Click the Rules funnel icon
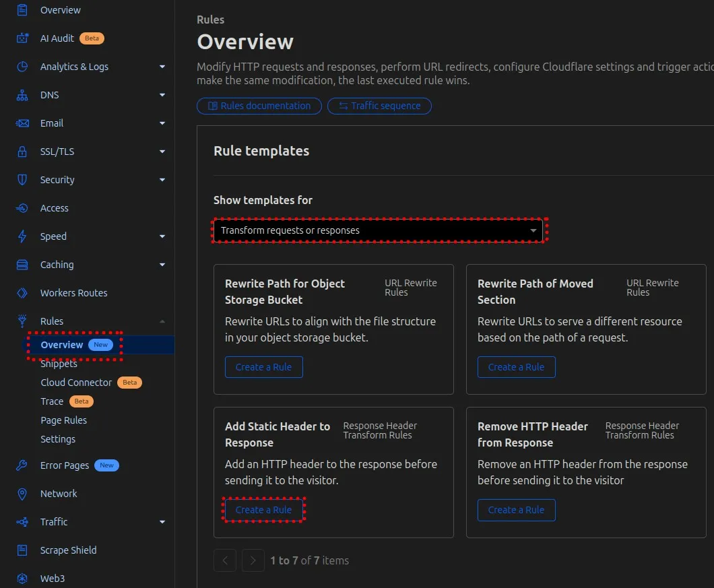 (x=22, y=321)
